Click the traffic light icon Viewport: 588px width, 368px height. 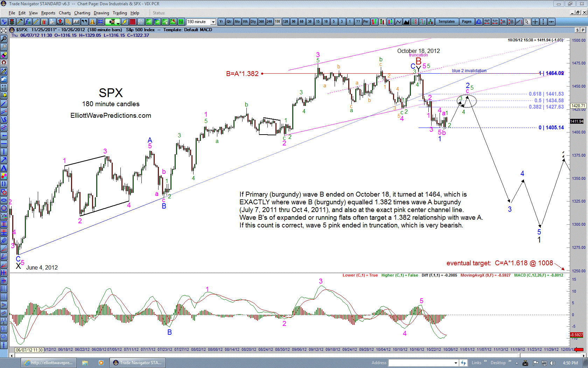pyautogui.click(x=12, y=22)
